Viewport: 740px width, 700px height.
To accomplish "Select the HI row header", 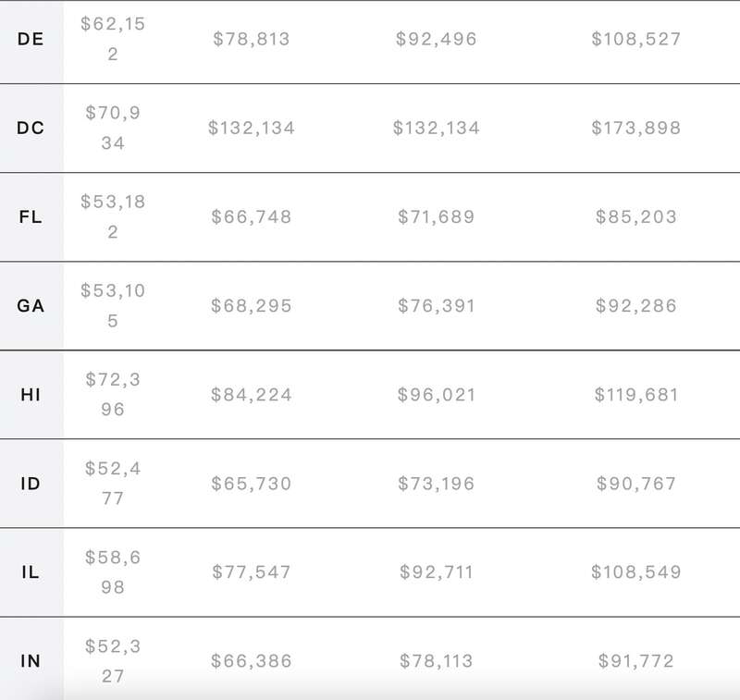I will pos(31,395).
